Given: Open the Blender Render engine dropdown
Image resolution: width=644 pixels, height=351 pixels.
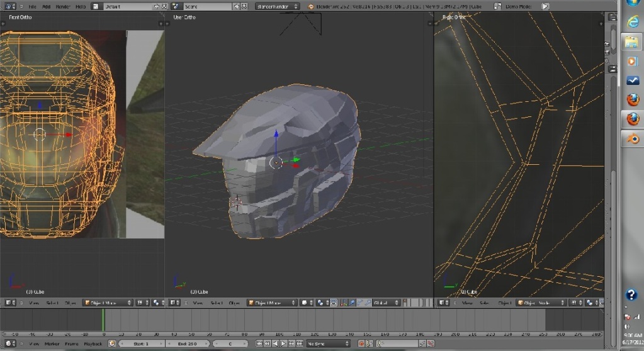Looking at the screenshot, I should pos(277,6).
